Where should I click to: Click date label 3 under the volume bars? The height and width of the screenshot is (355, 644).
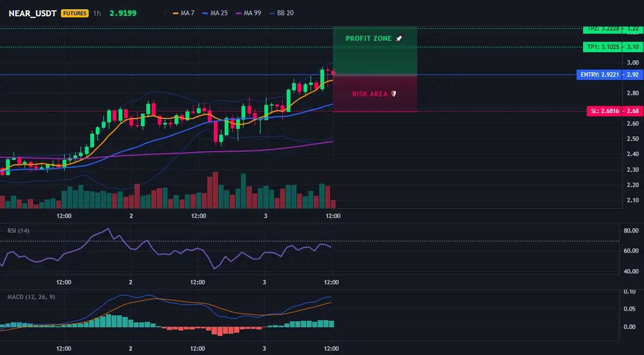[x=265, y=216]
